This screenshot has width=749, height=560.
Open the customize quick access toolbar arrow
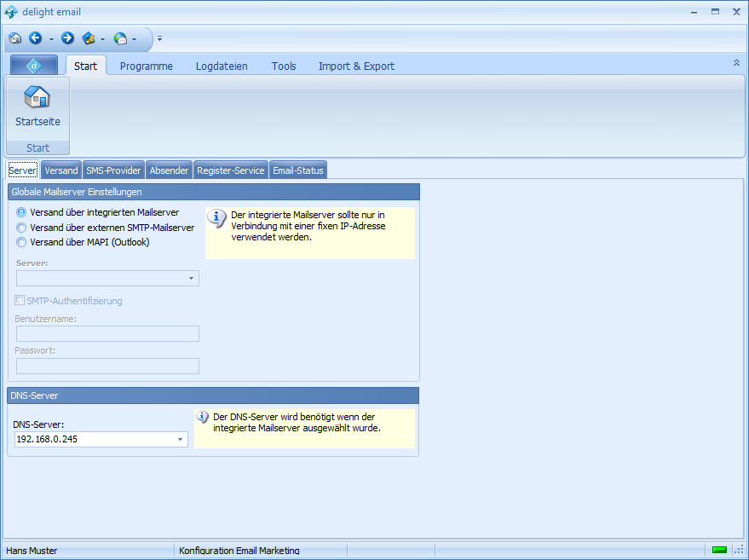click(159, 38)
